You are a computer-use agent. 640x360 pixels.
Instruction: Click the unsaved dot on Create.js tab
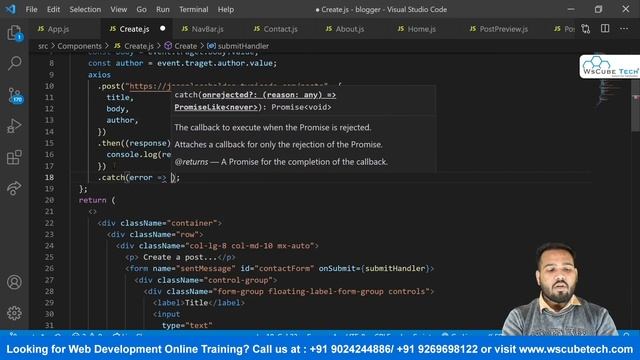pos(163,29)
